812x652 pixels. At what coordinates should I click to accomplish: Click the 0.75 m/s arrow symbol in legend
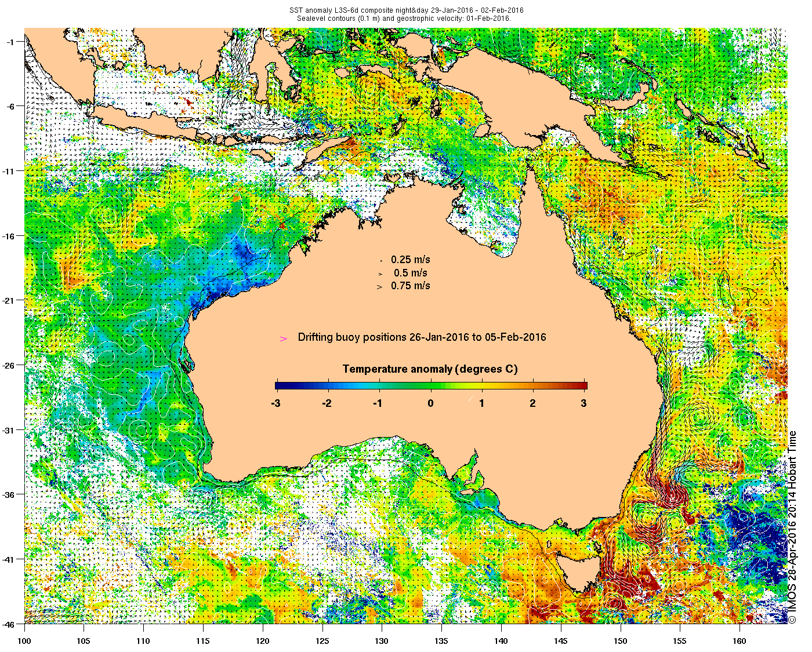pos(380,286)
